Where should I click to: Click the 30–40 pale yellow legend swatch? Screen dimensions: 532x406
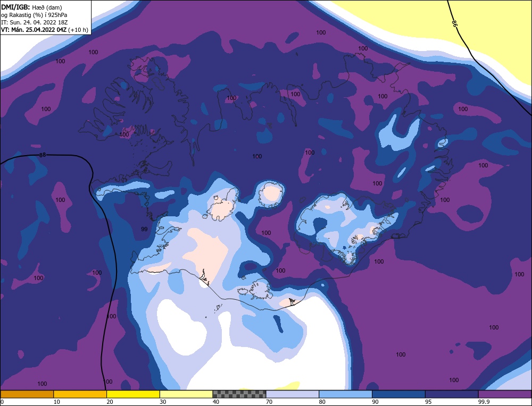[x=186, y=394]
